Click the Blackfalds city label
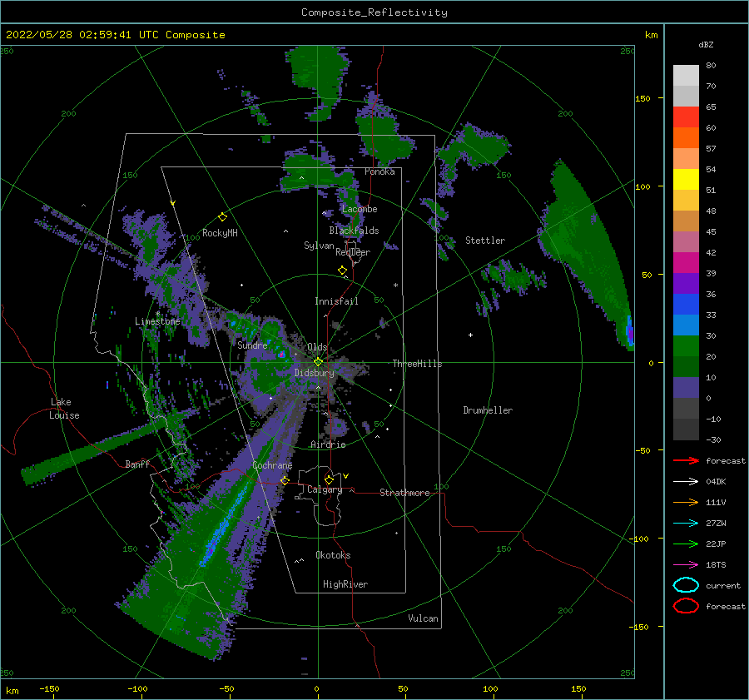Viewport: 749px width, 700px height. pos(354,231)
